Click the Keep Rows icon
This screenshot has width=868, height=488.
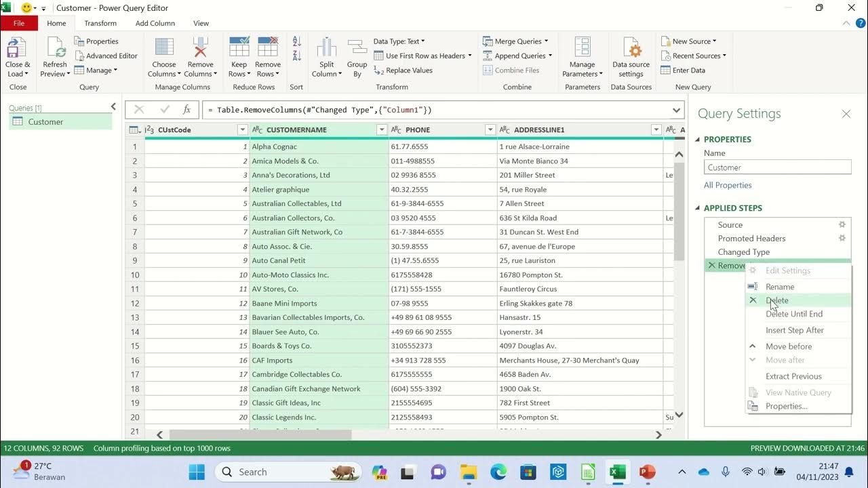239,47
